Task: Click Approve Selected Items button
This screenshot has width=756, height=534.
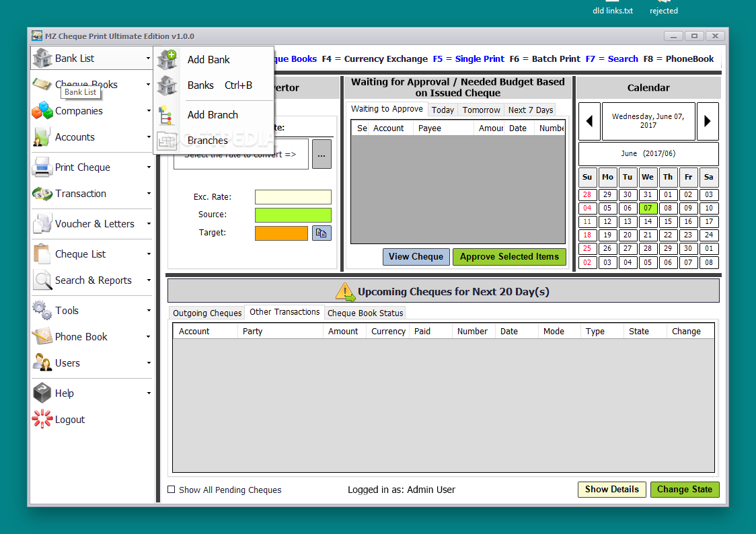Action: pyautogui.click(x=509, y=257)
